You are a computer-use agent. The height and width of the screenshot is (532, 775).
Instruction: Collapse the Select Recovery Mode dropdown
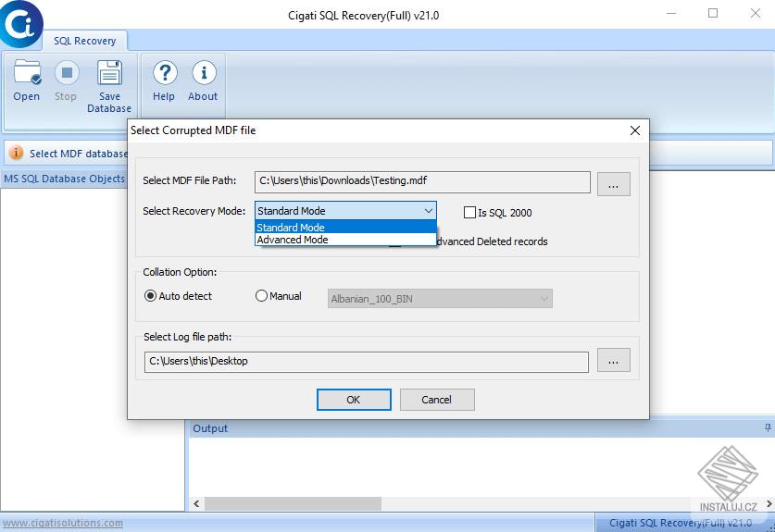coord(428,211)
